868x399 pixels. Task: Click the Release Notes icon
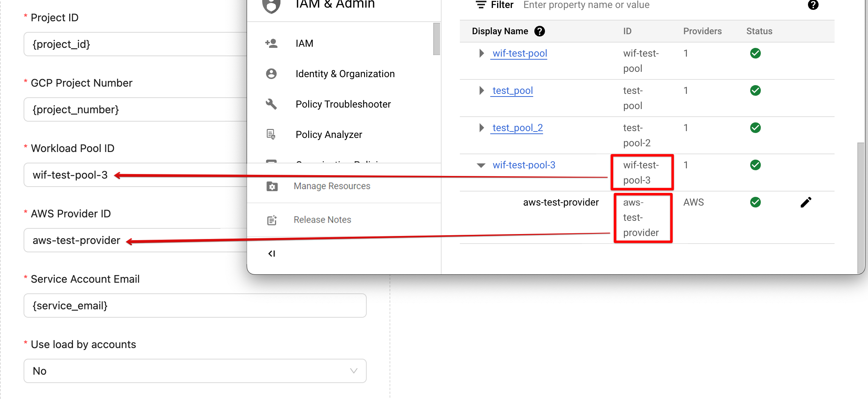[272, 220]
